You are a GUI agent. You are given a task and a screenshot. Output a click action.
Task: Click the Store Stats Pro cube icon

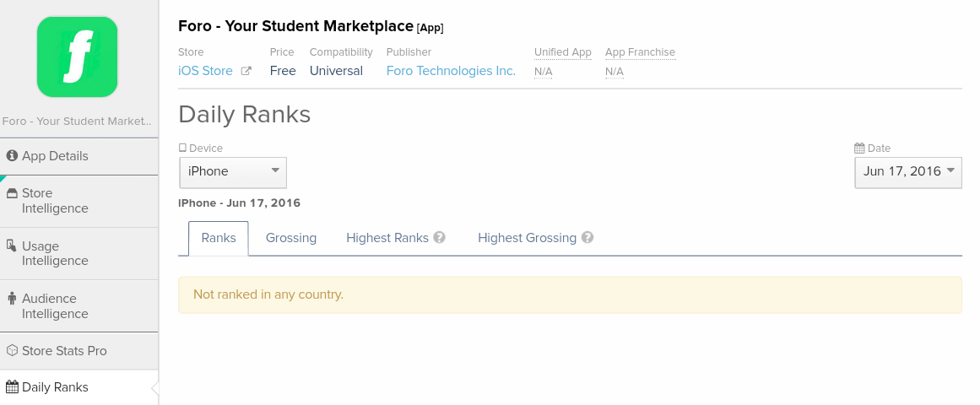click(12, 351)
